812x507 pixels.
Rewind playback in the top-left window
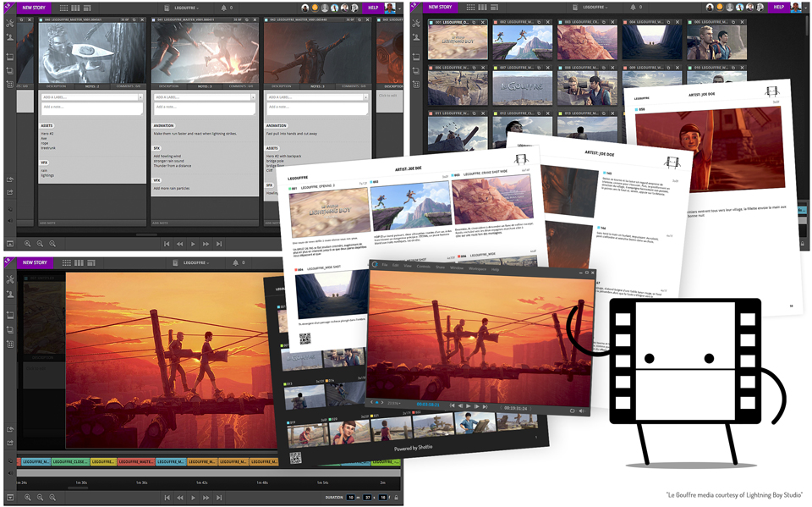[179, 244]
